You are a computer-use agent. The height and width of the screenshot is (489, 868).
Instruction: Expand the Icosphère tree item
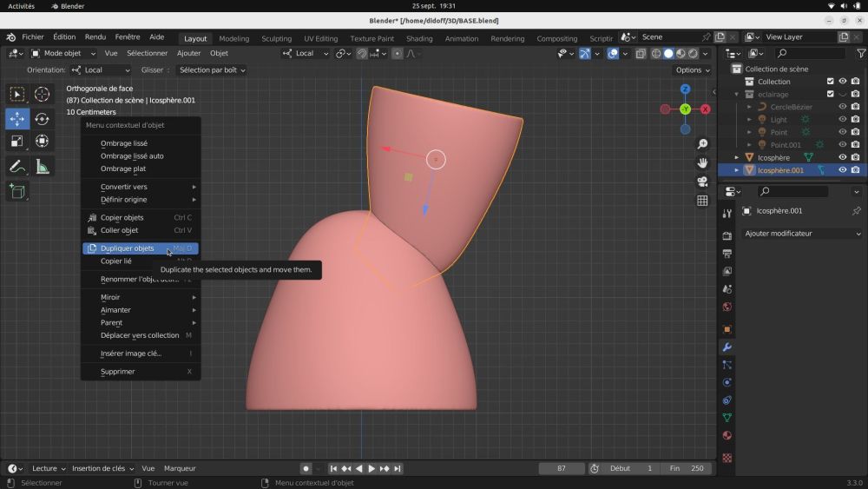(x=737, y=157)
